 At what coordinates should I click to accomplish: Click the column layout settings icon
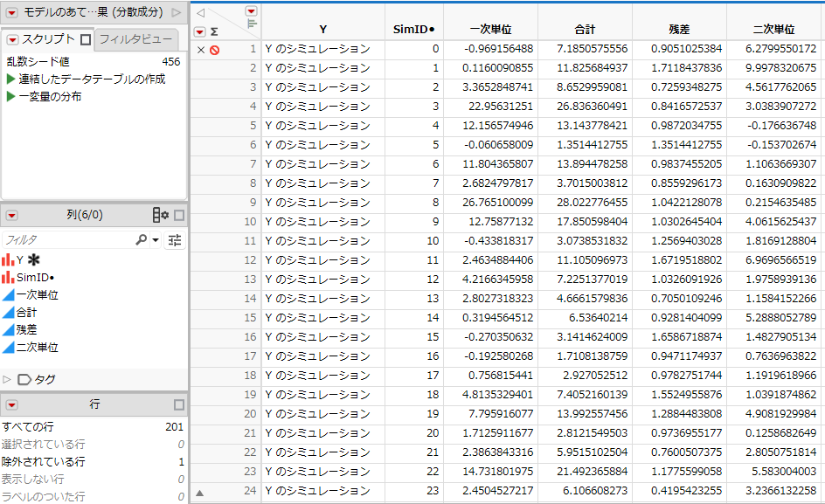(x=160, y=215)
